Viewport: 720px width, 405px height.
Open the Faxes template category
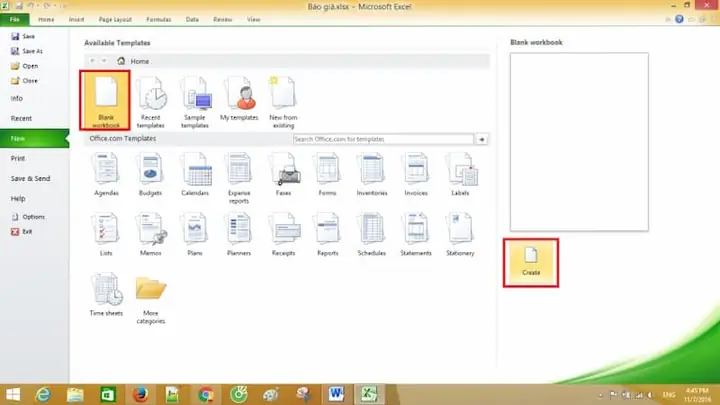[283, 174]
